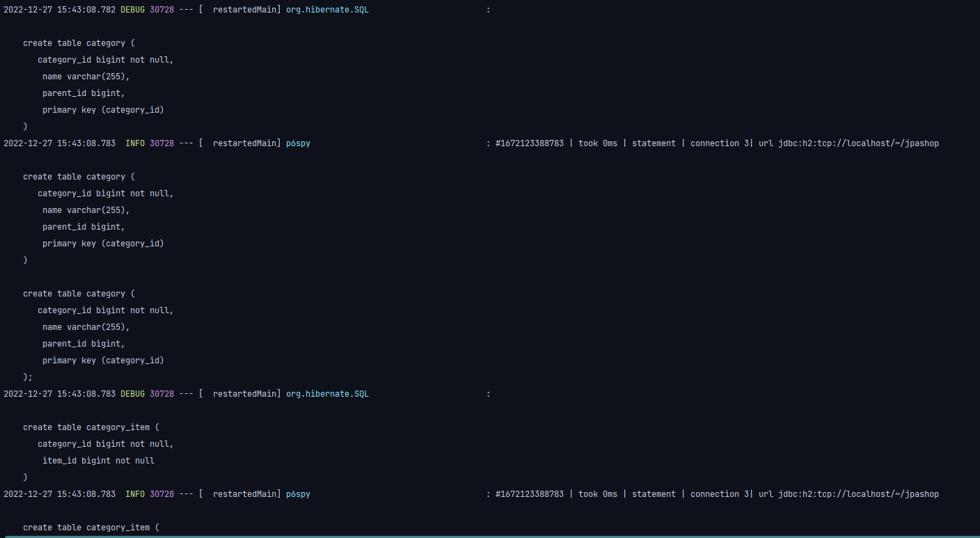The height and width of the screenshot is (538, 980).
Task: Click the INFO label on the first p6spy line
Action: coord(135,143)
